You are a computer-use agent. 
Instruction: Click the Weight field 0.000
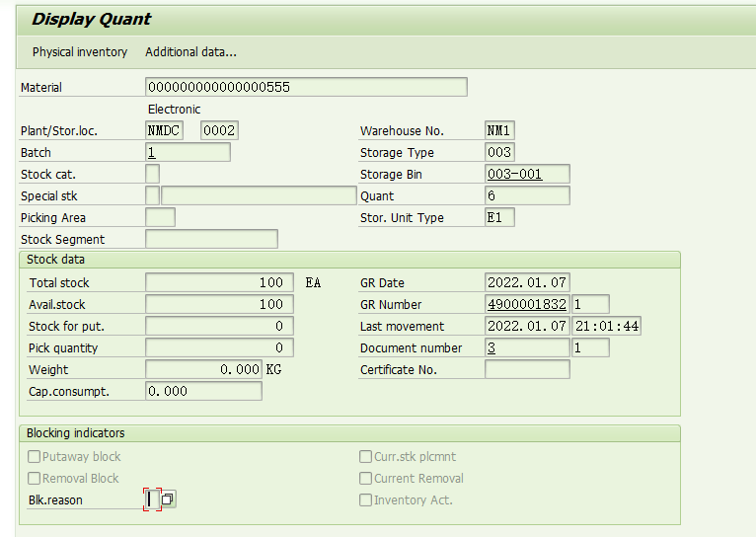pos(204,369)
